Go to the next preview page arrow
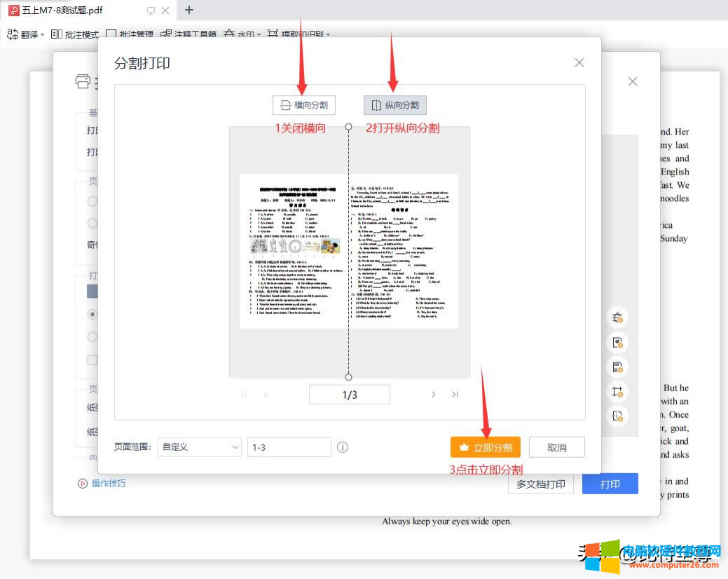The height and width of the screenshot is (579, 728). tap(434, 395)
